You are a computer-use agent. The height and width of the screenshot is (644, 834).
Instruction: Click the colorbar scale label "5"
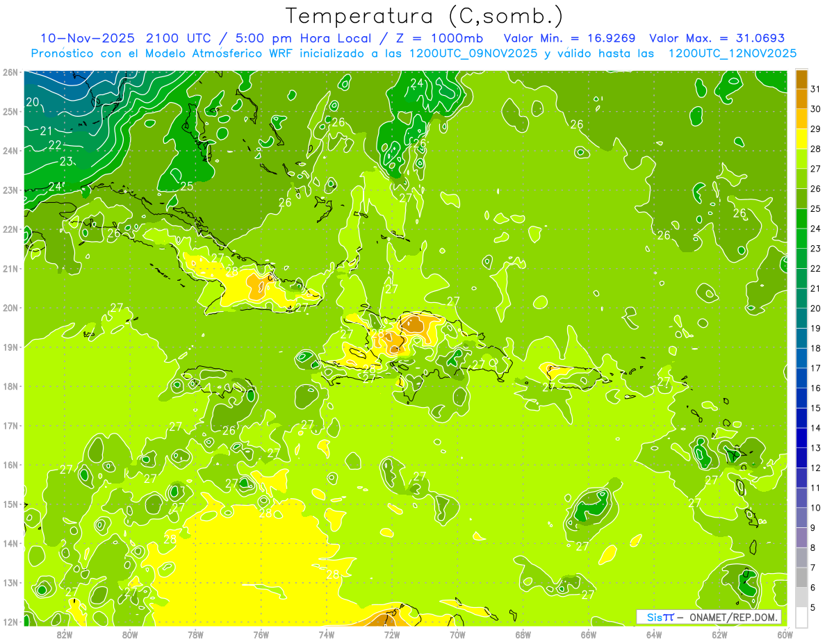[x=812, y=607]
